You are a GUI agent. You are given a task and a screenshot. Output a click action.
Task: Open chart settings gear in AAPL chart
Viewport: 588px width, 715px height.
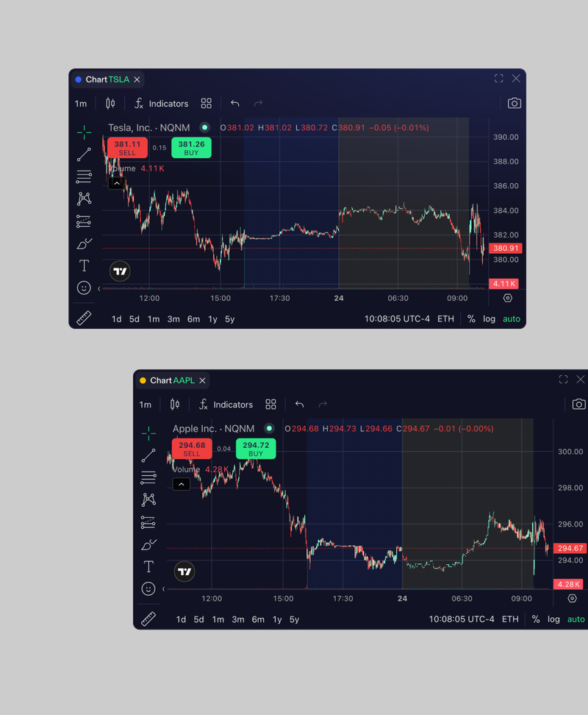coord(572,598)
